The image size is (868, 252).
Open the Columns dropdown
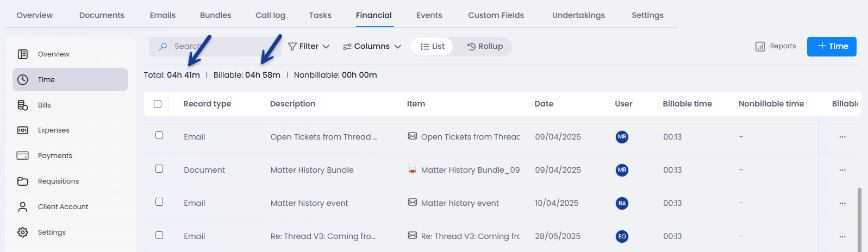[372, 47]
